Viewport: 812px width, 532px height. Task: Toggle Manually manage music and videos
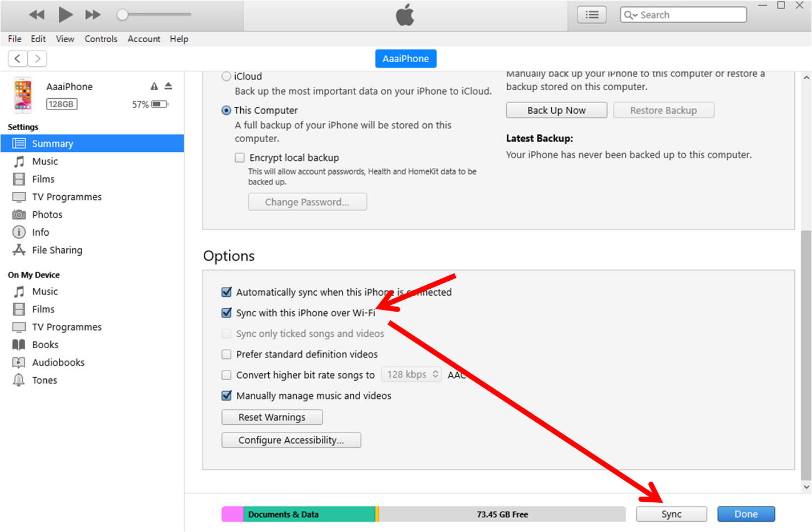click(227, 396)
